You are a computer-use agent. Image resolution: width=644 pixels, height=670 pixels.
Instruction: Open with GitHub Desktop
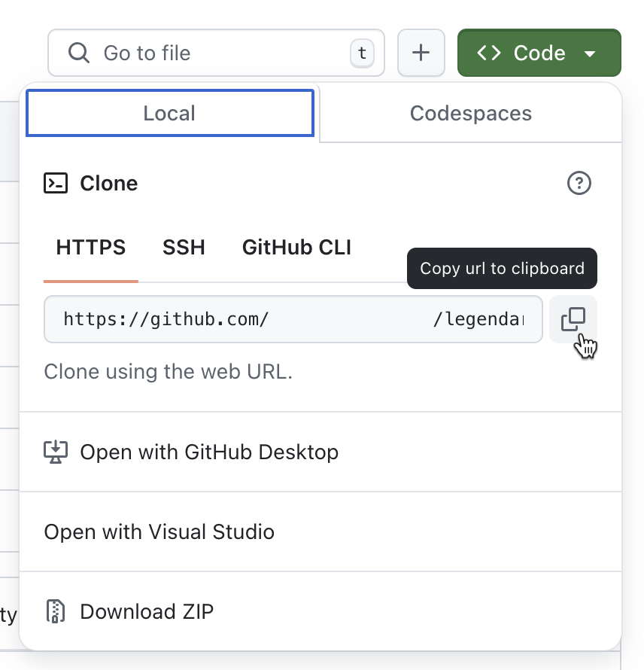tap(211, 452)
